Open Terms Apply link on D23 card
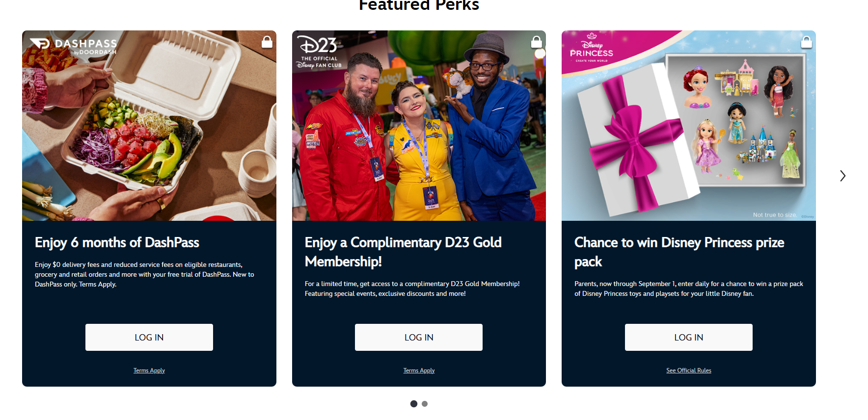The image size is (868, 420). click(x=419, y=370)
